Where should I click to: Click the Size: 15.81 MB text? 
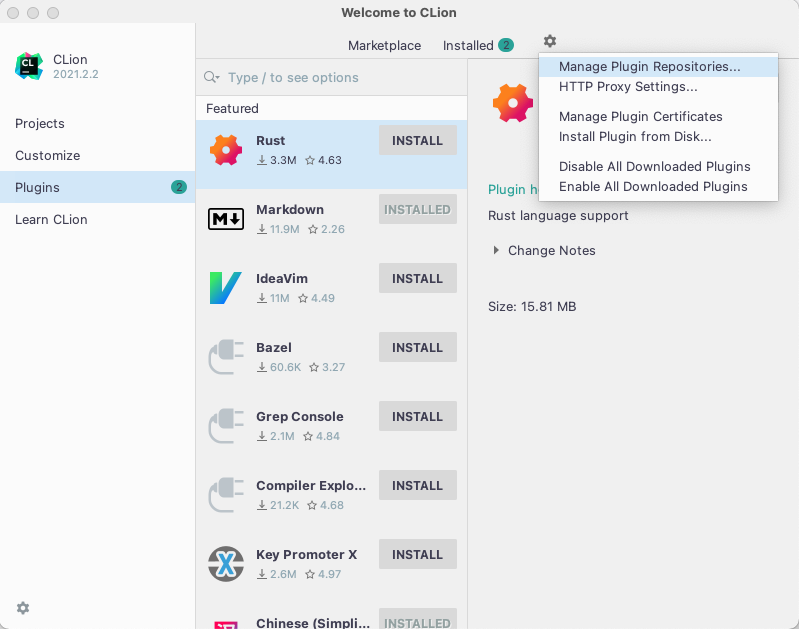tap(532, 306)
